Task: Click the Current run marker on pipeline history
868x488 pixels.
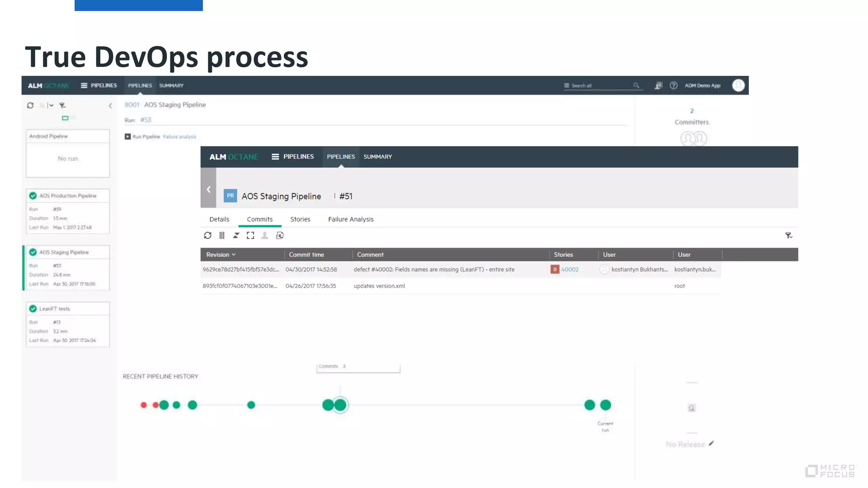Action: [605, 405]
